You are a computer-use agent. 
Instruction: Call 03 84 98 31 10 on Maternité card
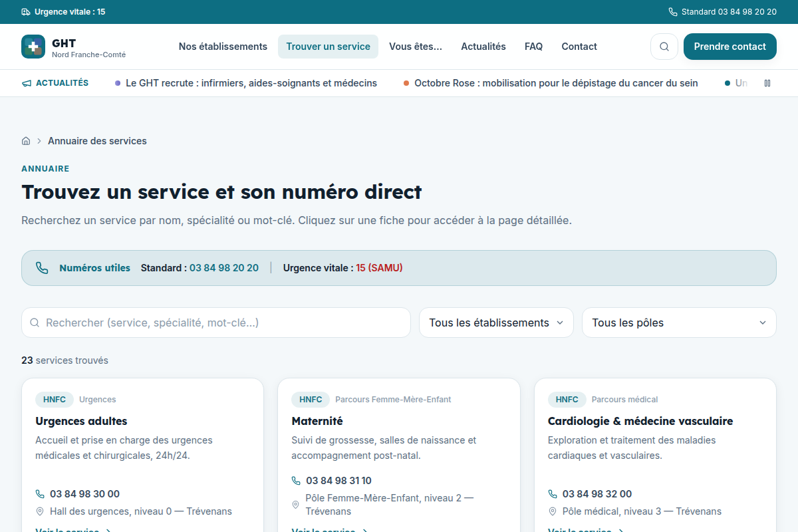click(338, 481)
